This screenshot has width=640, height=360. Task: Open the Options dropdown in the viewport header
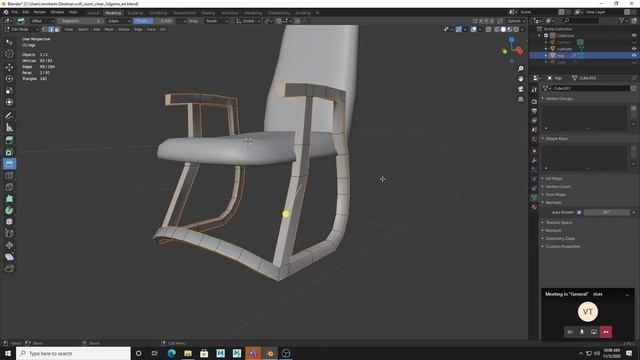click(516, 21)
